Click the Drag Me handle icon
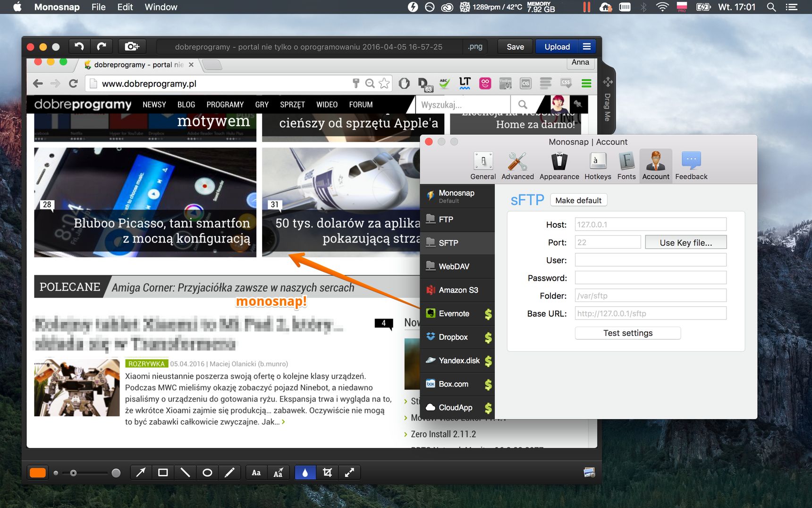This screenshot has width=812, height=508. click(x=608, y=82)
